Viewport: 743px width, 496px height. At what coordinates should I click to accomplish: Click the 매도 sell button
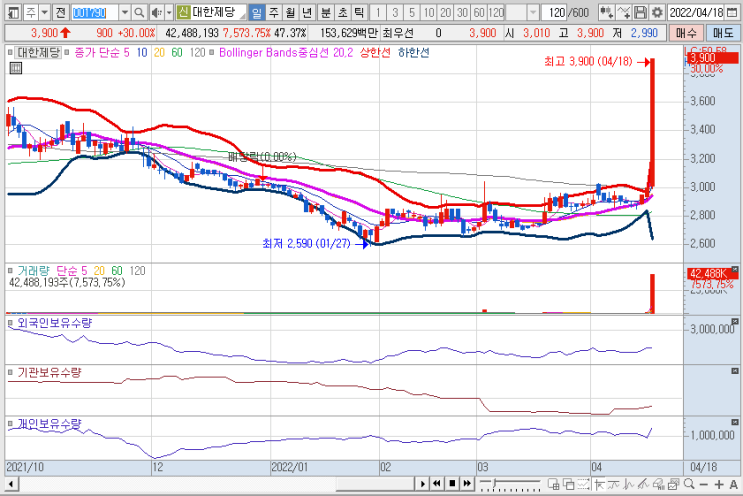pyautogui.click(x=723, y=33)
